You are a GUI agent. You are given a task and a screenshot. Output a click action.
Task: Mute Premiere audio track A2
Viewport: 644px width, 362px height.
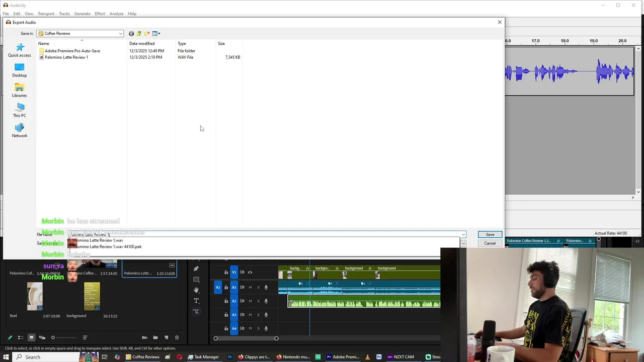tap(250, 301)
